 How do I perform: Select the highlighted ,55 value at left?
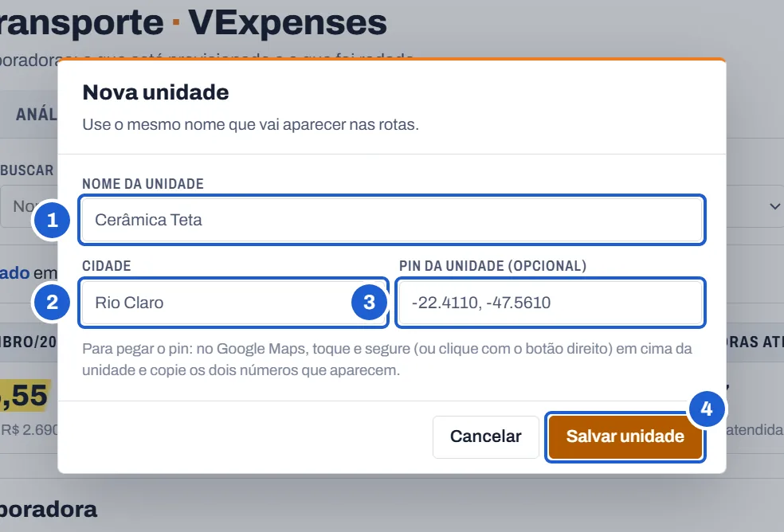click(24, 396)
